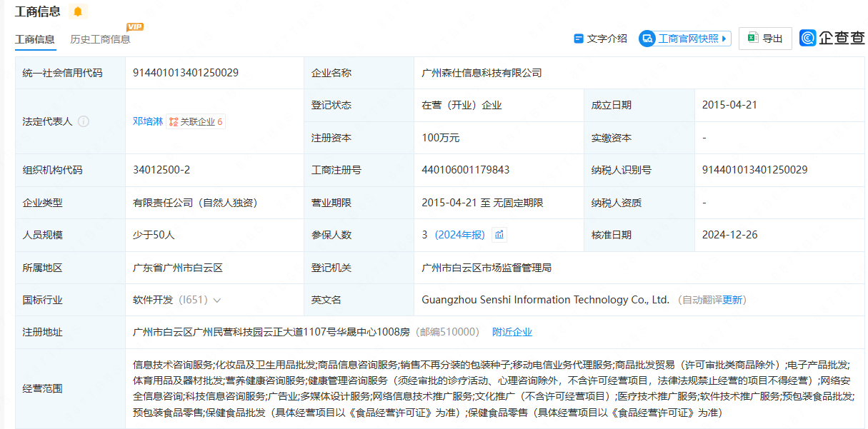This screenshot has width=868, height=429.
Task: Click 更新 to refresh English name translation
Action: (x=732, y=300)
